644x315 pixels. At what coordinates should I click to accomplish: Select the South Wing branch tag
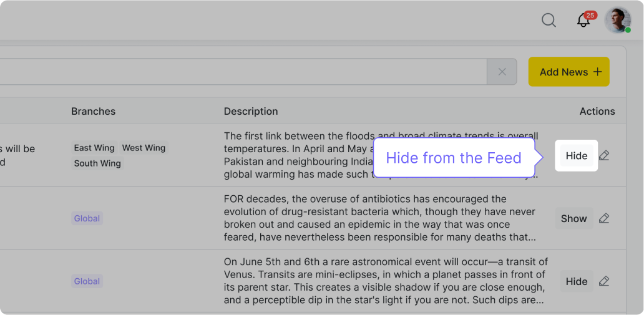pyautogui.click(x=97, y=163)
